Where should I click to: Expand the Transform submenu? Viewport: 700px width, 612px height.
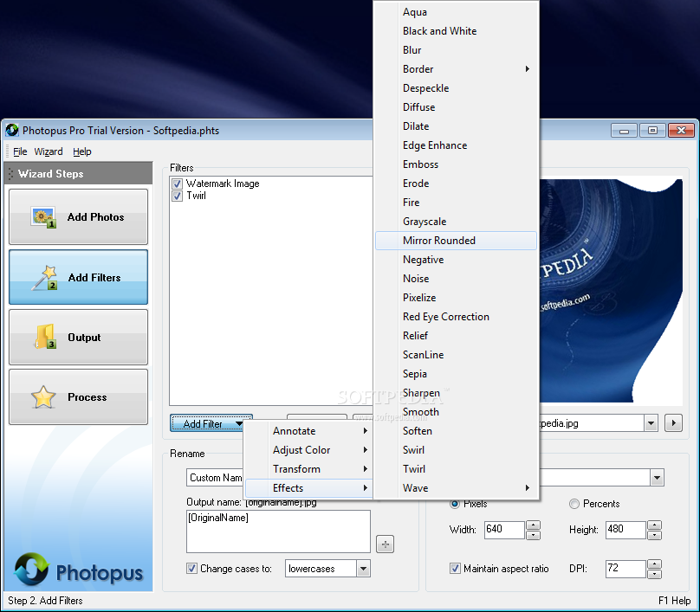click(x=308, y=469)
